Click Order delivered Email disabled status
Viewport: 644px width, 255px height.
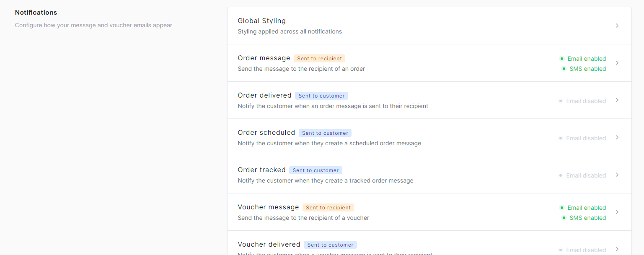point(582,101)
